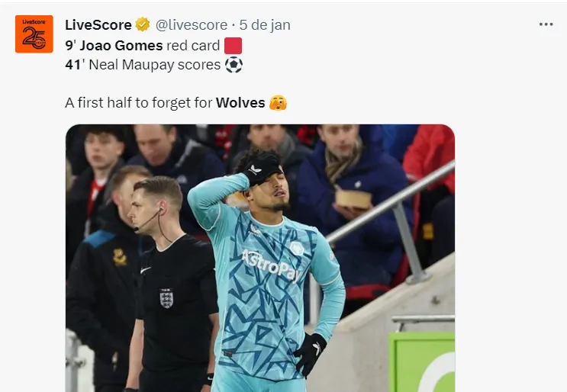Click the bold 41' minute marker
This screenshot has width=567, height=392.
tap(75, 66)
